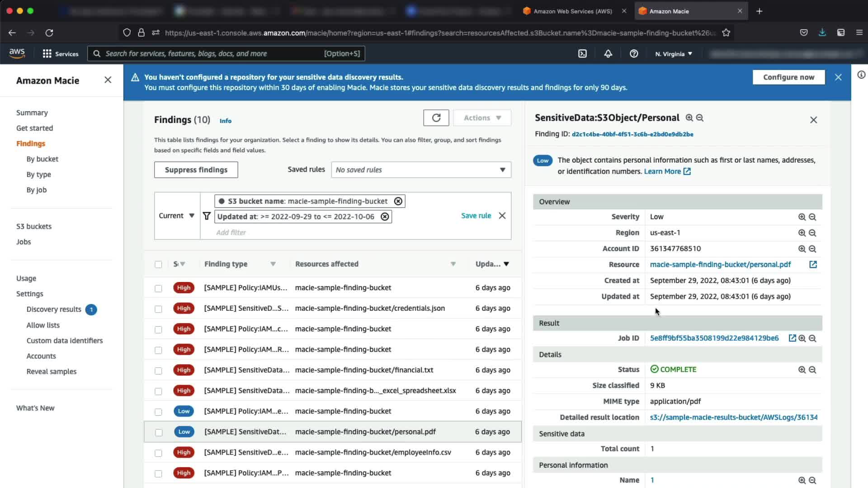Image resolution: width=868 pixels, height=488 pixels.
Task: Expand the Saved rules dropdown
Action: tap(421, 170)
